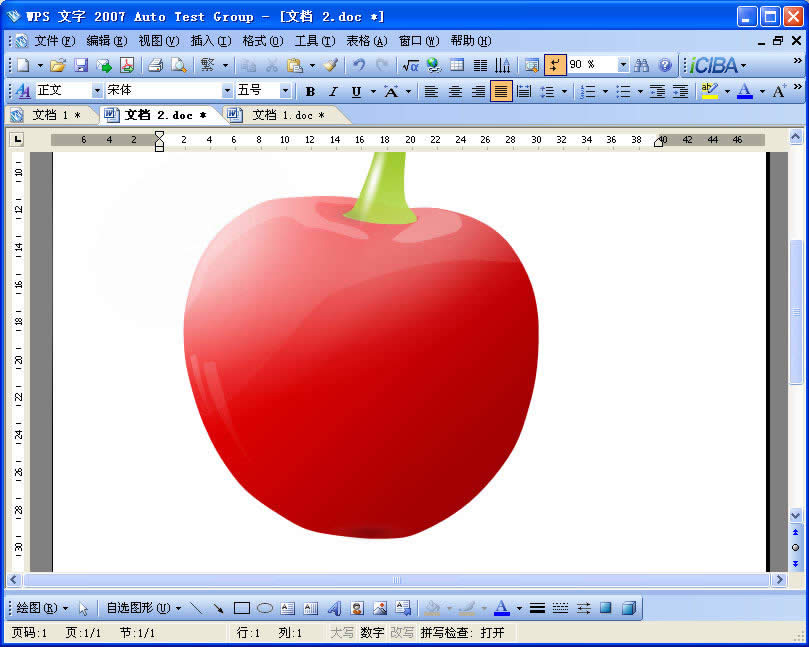Insert WordArt from the drawing toolbar
Viewport: 809px width, 647px height.
click(x=334, y=608)
